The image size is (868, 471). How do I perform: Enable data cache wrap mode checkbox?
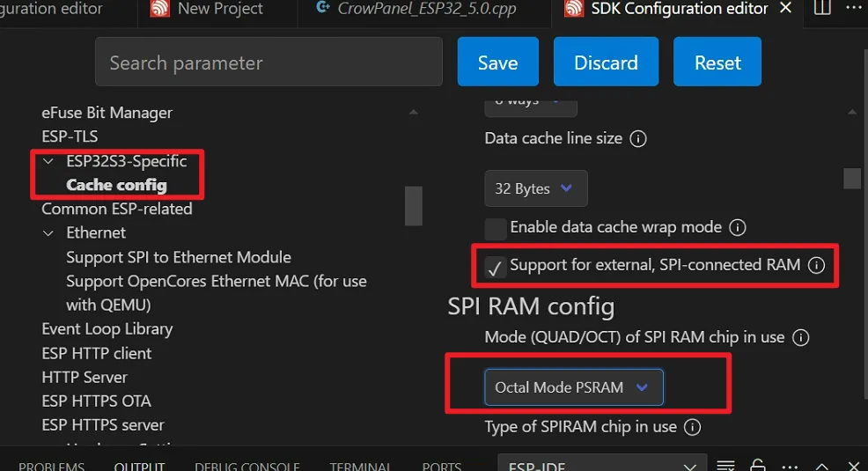pos(497,229)
